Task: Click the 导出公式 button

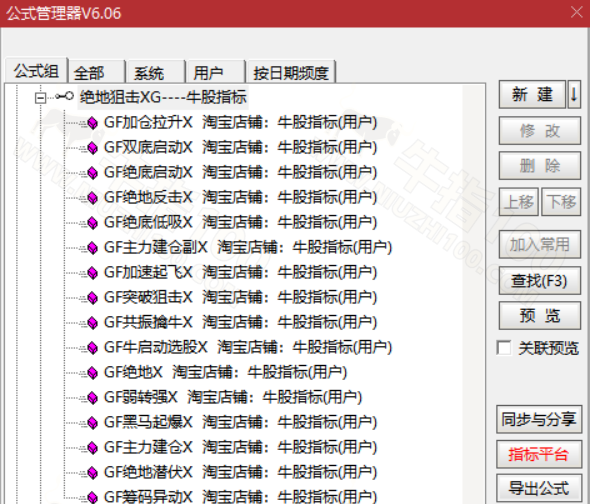Action: (x=539, y=489)
